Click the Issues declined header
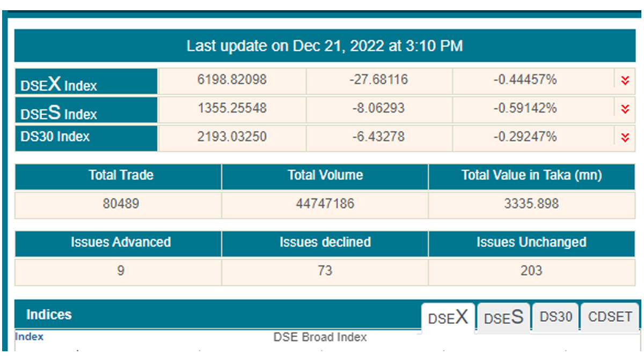Viewport: 644px width, 362px height. (x=325, y=242)
